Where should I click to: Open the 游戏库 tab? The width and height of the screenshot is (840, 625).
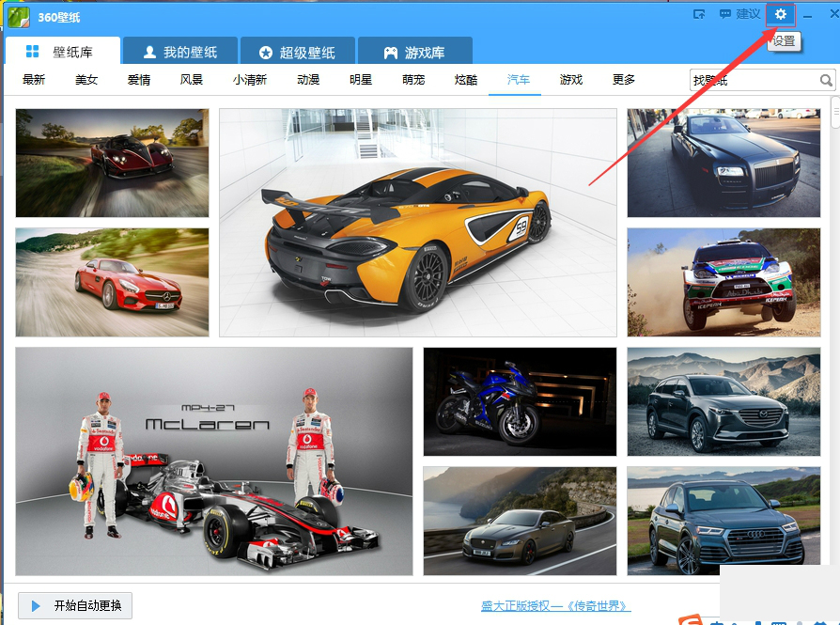coord(414,53)
